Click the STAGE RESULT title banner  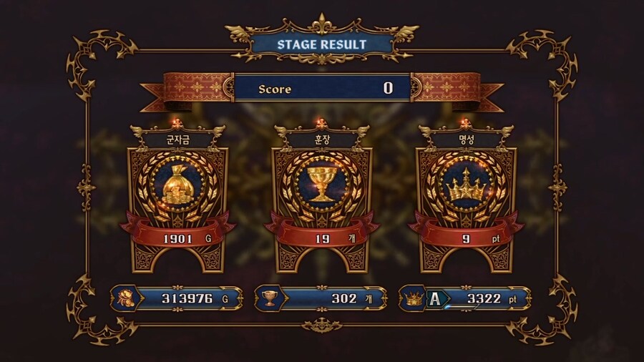pyautogui.click(x=321, y=44)
